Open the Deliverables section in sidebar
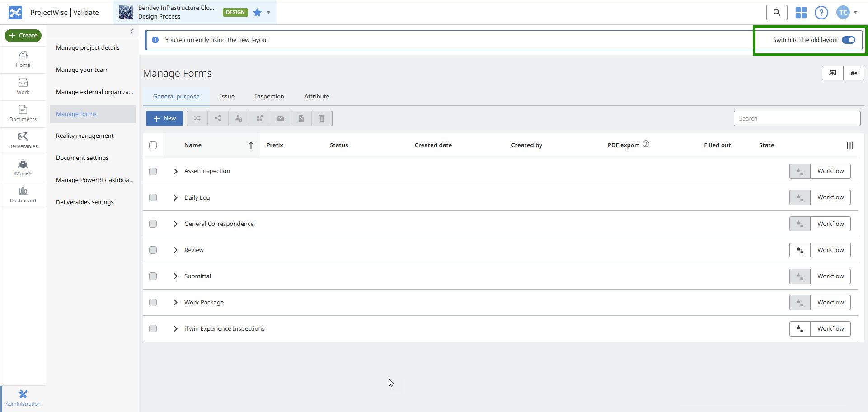The height and width of the screenshot is (412, 868). (x=23, y=140)
